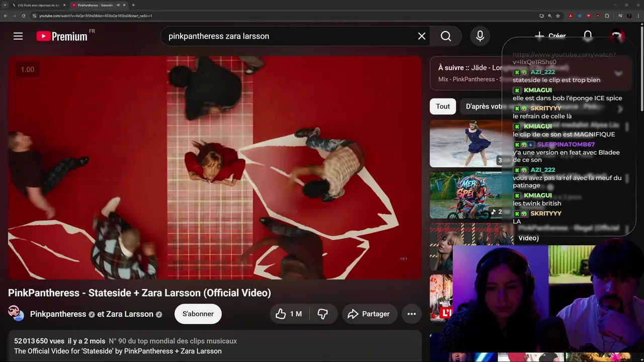Open the red video-downloader extension icon

click(589, 16)
